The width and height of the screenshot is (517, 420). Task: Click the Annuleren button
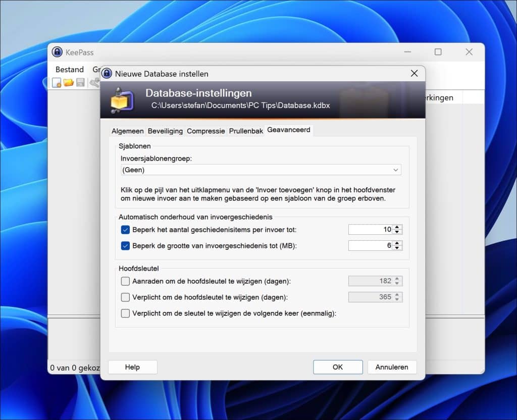(x=392, y=367)
